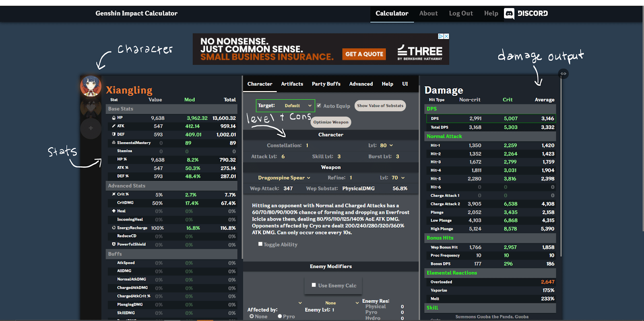Screen dimensions: 644x321
Task: Click the Enemy Res Pyro value
Action: tap(402, 312)
